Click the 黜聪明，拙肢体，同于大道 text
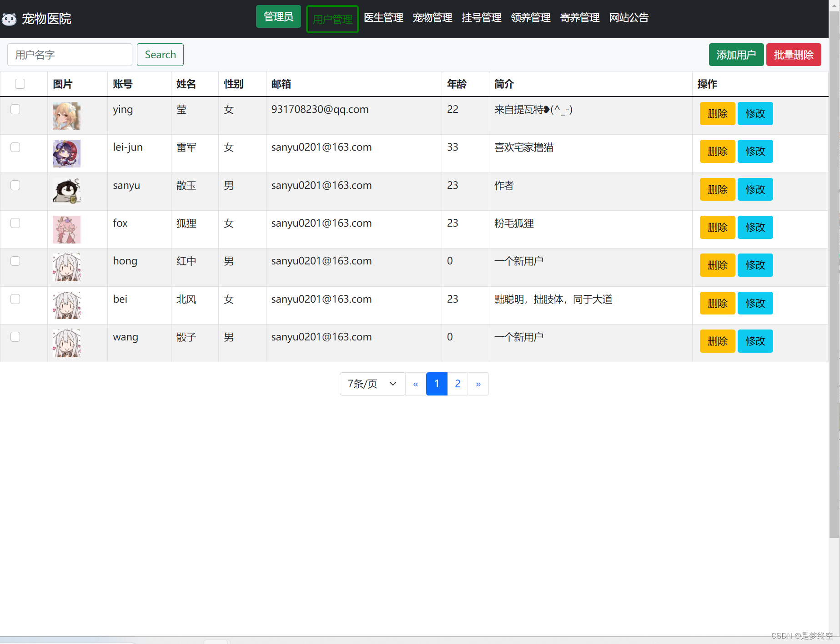This screenshot has width=840, height=644. [553, 299]
